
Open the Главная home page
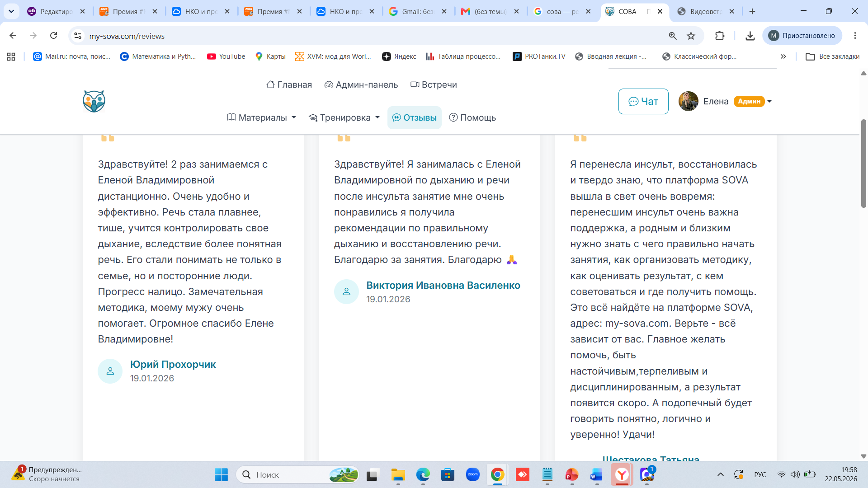289,84
